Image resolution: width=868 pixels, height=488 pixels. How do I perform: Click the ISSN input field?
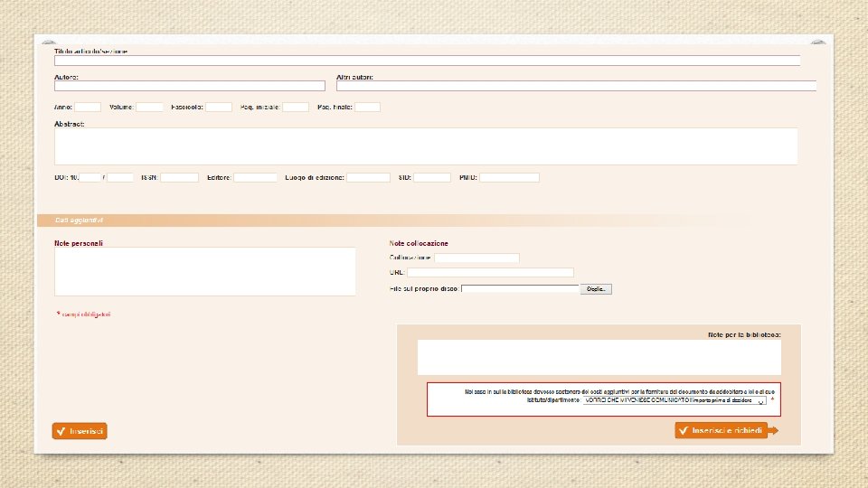pos(179,178)
